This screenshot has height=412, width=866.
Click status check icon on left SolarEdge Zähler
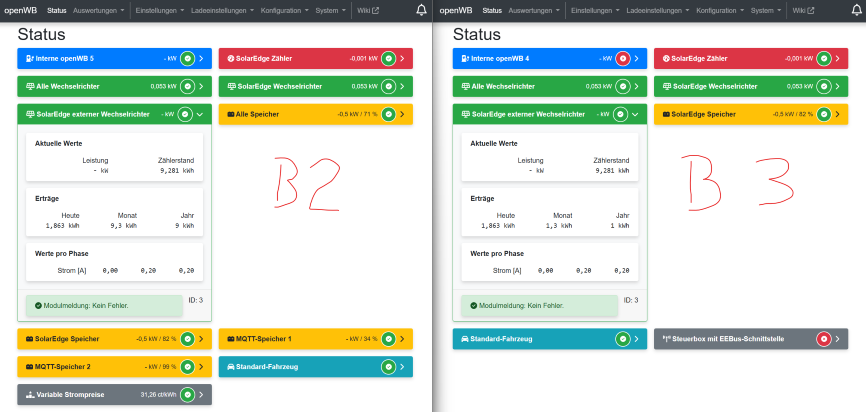(x=389, y=59)
